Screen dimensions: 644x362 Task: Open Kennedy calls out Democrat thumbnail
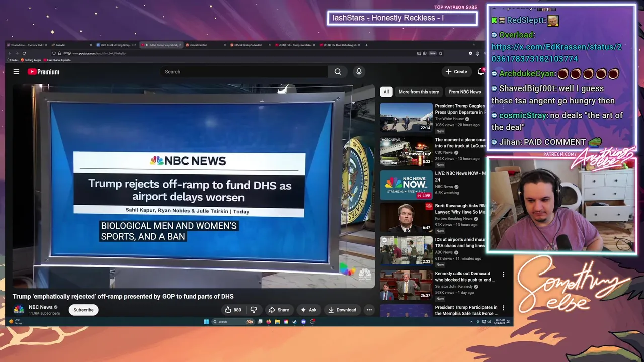(406, 285)
